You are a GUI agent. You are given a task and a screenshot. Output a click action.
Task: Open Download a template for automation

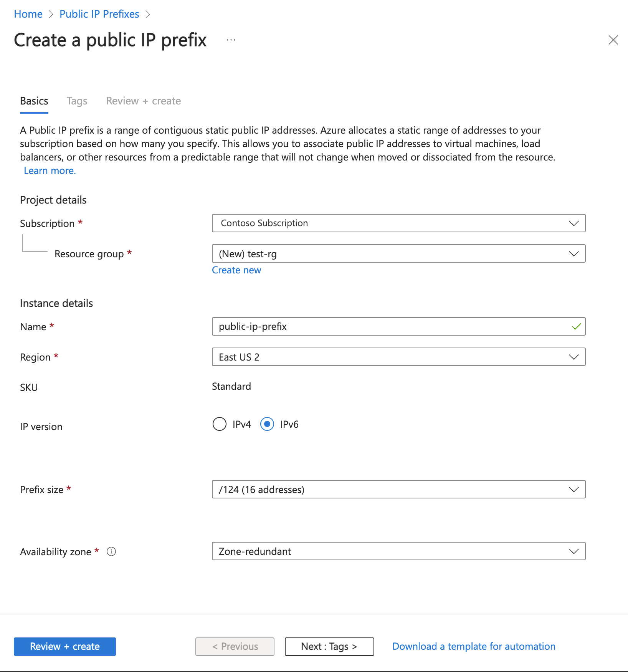pyautogui.click(x=473, y=646)
